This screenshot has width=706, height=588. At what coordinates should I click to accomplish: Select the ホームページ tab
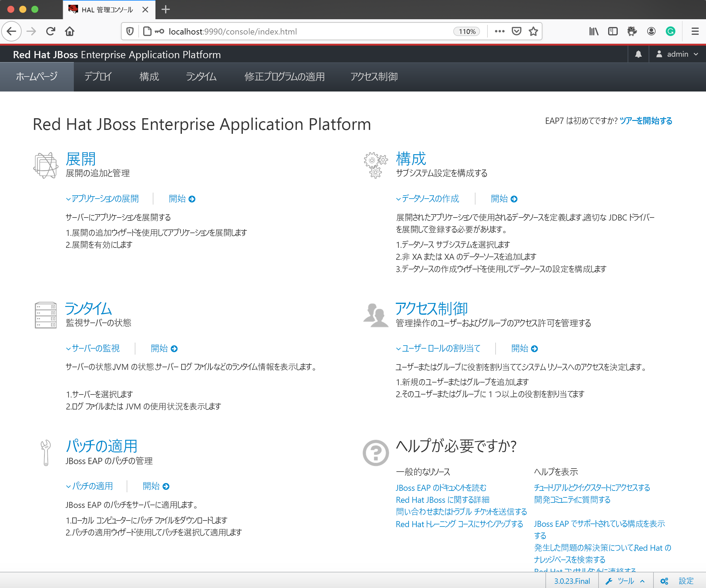coord(37,76)
